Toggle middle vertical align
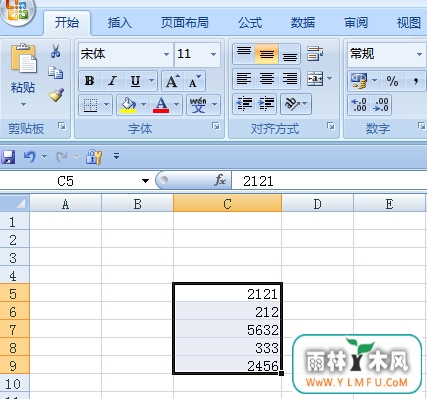The image size is (427, 399). click(267, 53)
